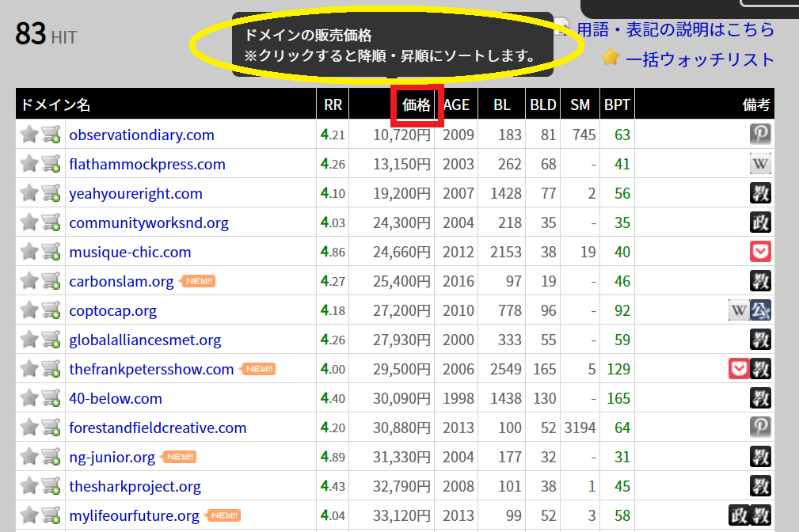Sort table by RR column
This screenshot has height=532, width=799.
(333, 105)
